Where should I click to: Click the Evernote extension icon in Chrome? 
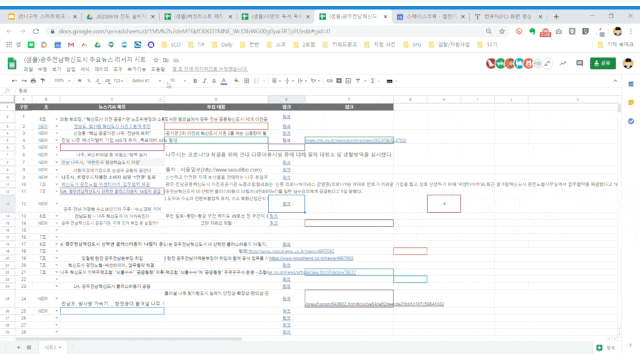(x=532, y=31)
